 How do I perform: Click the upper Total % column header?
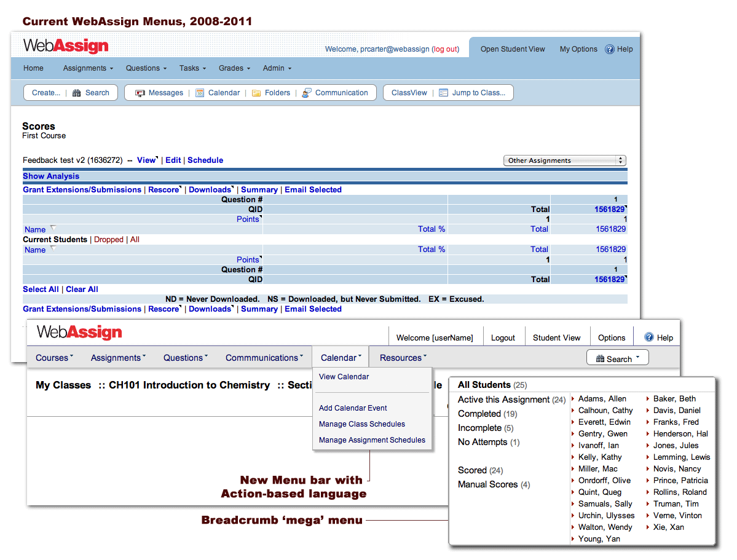coord(432,229)
